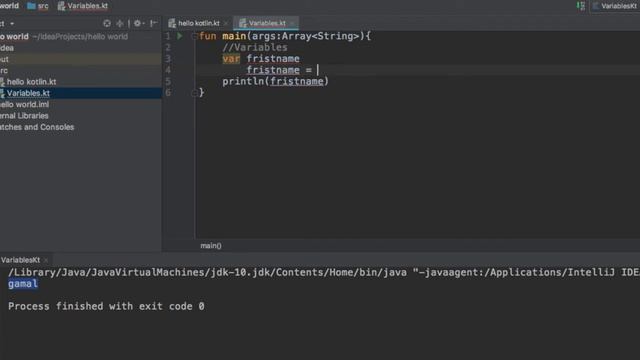Close the Variables.kt editor tab

coord(292,24)
